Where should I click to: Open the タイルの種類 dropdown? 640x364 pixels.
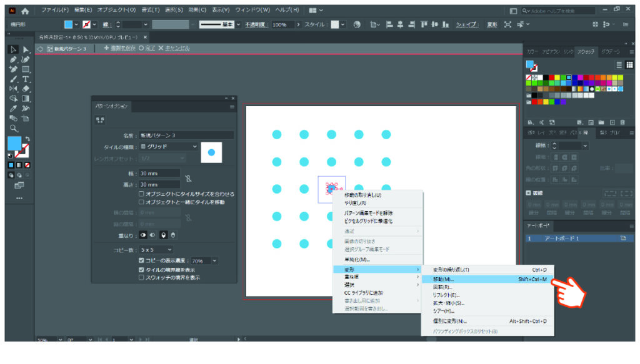(169, 146)
